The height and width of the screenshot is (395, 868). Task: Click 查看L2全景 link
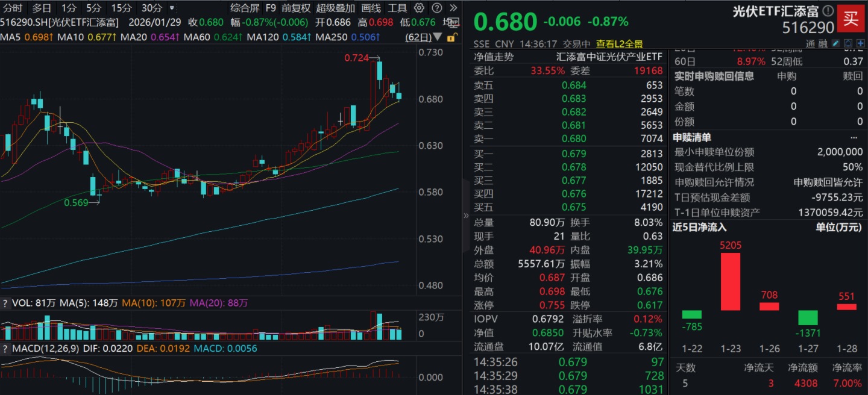click(x=620, y=44)
